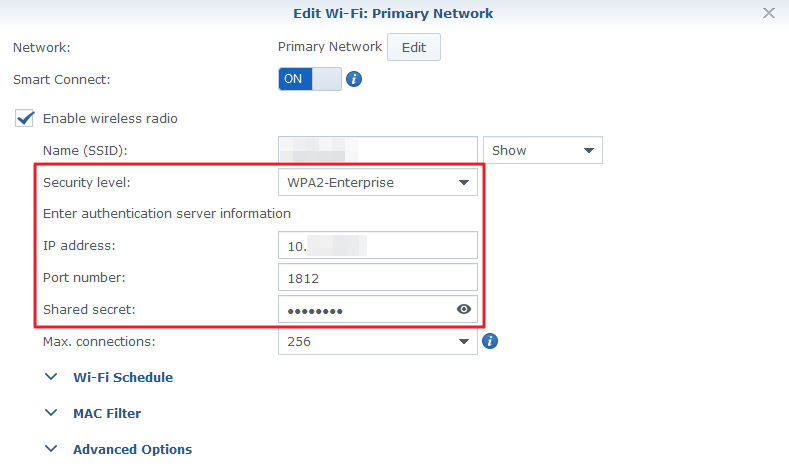The height and width of the screenshot is (475, 789).
Task: Open the SSID Show dropdown
Action: pyautogui.click(x=543, y=150)
